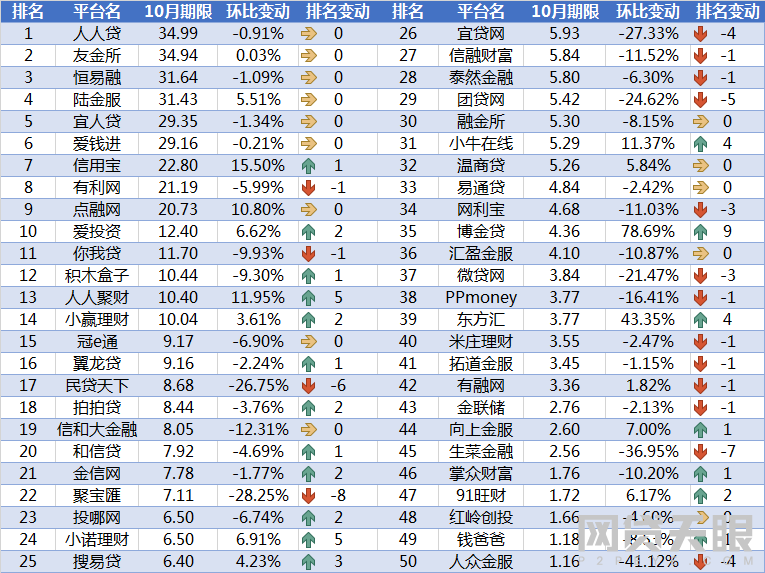Click the left 平台名 column header
Screen dimensions: 765x573
pos(97,11)
